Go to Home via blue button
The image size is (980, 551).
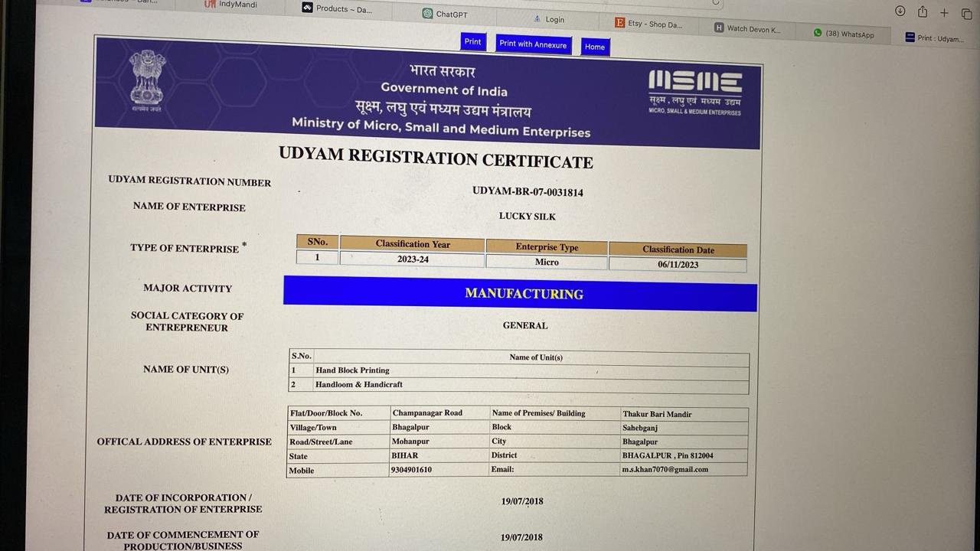(595, 47)
